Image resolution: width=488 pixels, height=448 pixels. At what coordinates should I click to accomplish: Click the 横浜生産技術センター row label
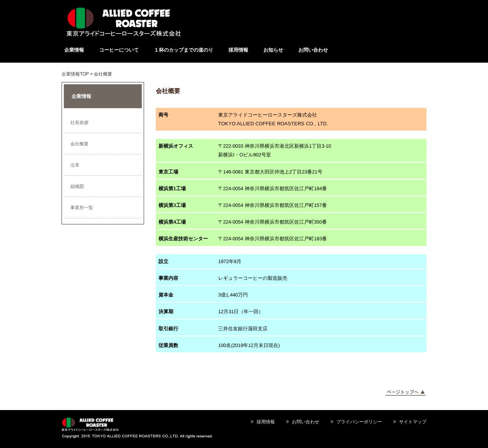click(x=183, y=239)
